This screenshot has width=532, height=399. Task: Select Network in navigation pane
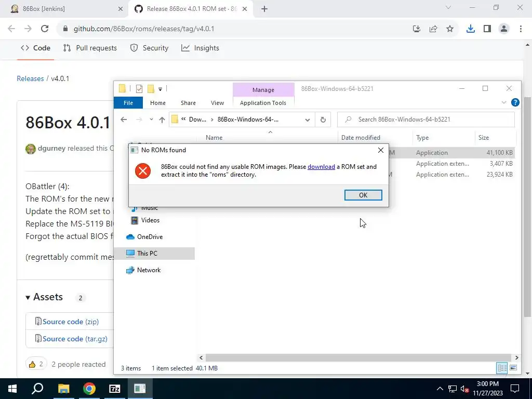pyautogui.click(x=149, y=270)
